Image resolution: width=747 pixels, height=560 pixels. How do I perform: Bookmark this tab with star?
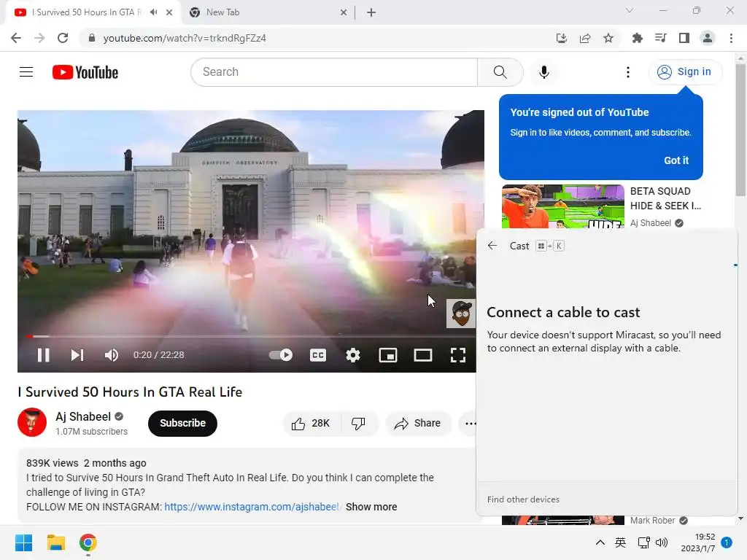(x=608, y=38)
